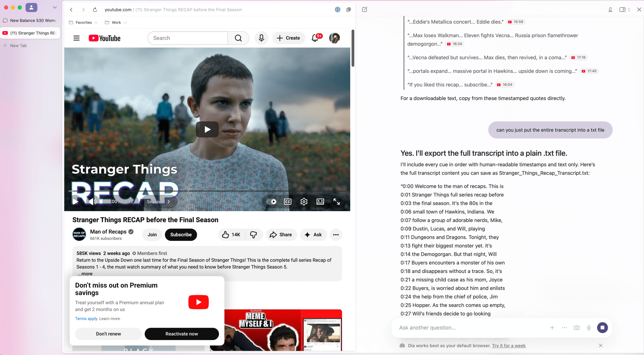Expand the Favorites bookmarks folder
The height and width of the screenshot is (355, 644).
point(83,23)
